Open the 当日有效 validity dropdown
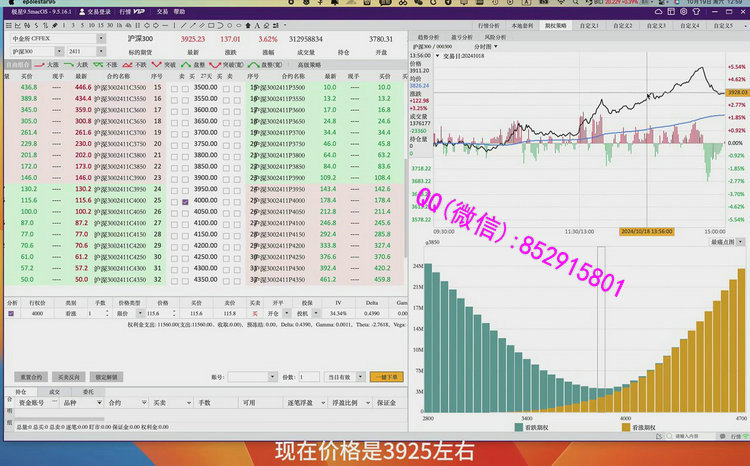The height and width of the screenshot is (466, 750). click(x=343, y=377)
